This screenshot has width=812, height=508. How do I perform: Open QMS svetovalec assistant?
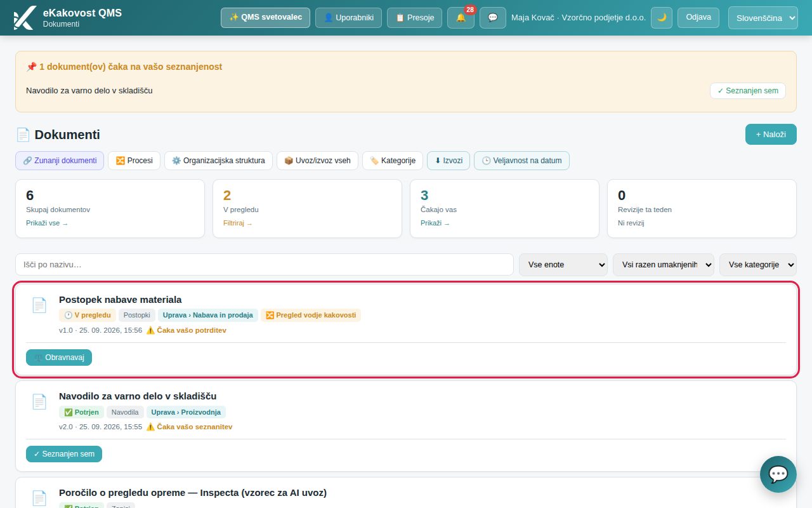point(265,18)
